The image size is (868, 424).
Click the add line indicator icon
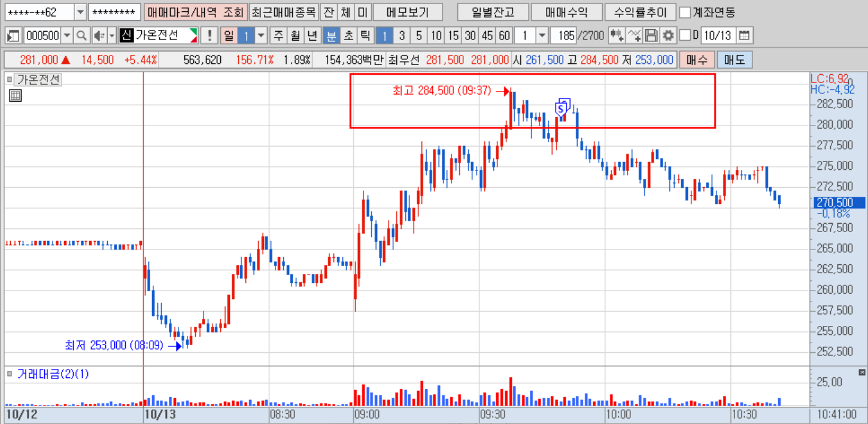pos(634,36)
